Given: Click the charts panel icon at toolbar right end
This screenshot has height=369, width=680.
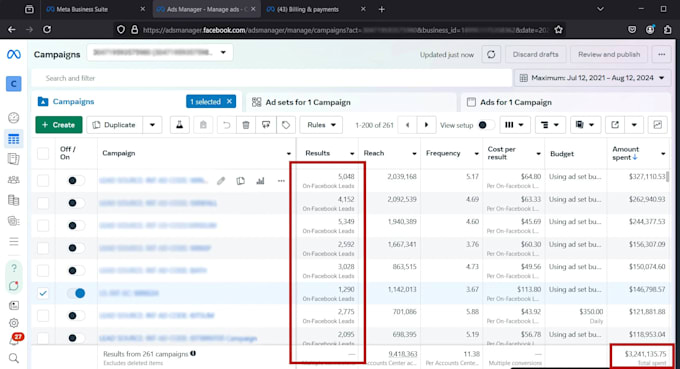Looking at the screenshot, I should click(x=657, y=125).
